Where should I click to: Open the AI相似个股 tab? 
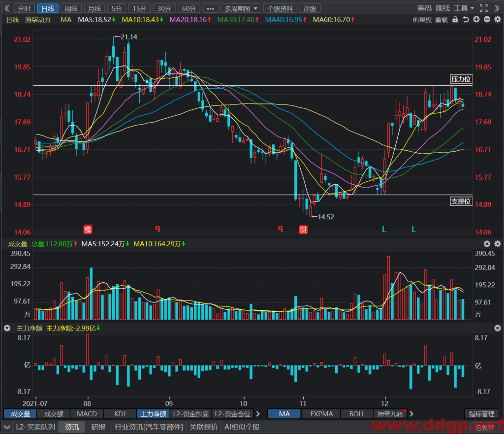[242, 427]
